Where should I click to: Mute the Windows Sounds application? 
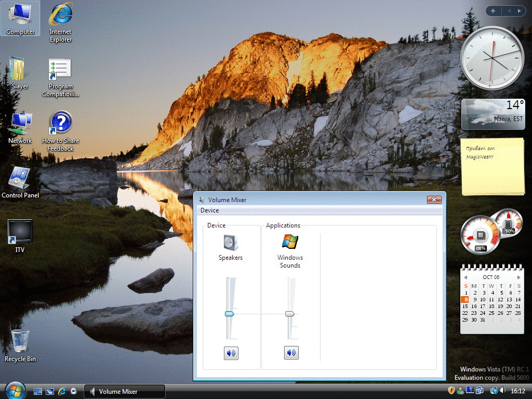[x=291, y=353]
